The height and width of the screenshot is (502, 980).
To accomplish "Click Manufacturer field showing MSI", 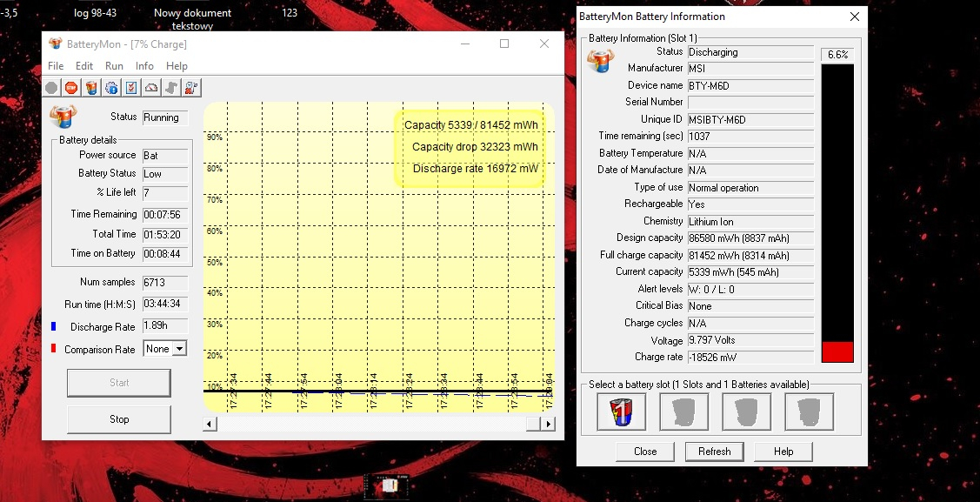I will [750, 69].
